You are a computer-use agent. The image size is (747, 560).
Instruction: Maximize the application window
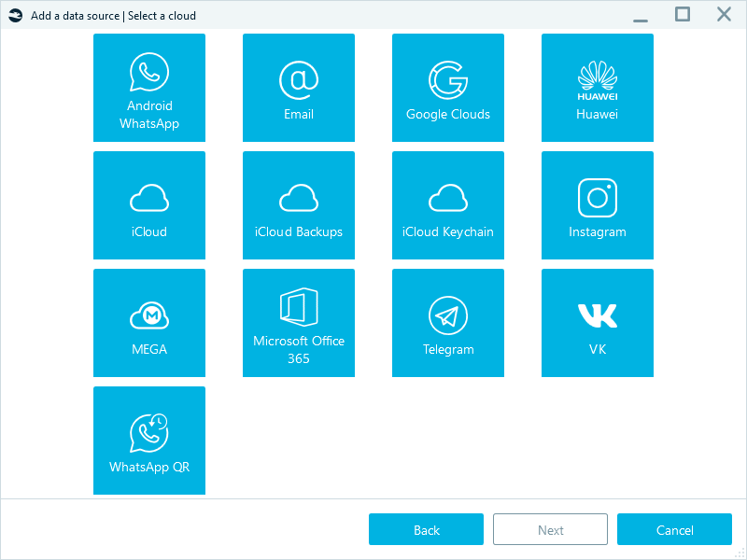point(682,14)
